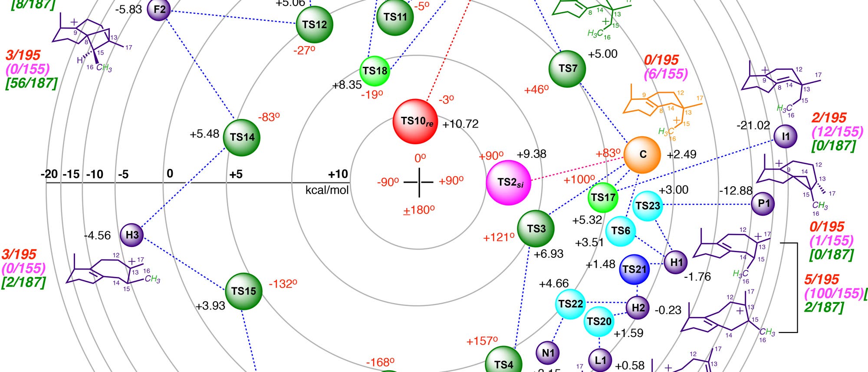This screenshot has width=868, height=372.
Task: Click the green TS11 sphere
Action: coord(395,17)
